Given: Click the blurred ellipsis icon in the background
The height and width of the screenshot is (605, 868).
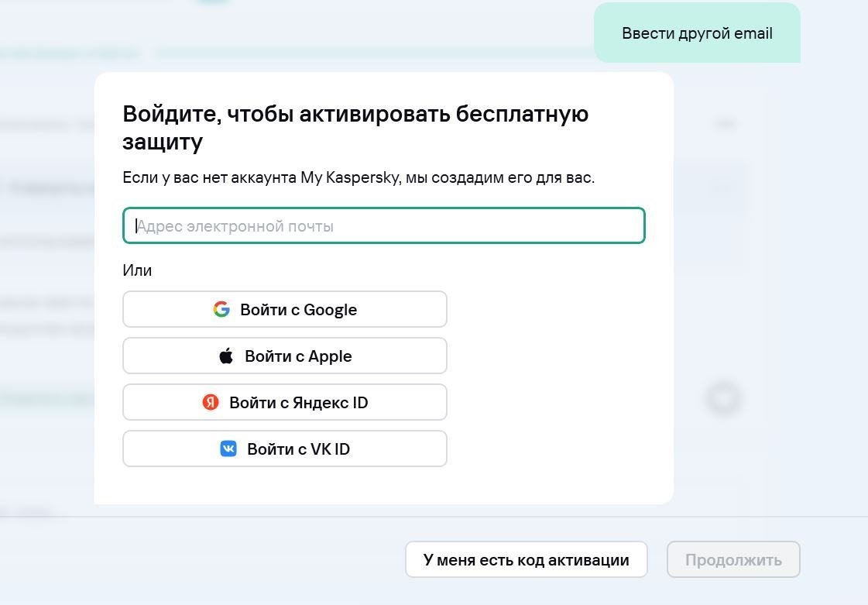Looking at the screenshot, I should click(725, 123).
